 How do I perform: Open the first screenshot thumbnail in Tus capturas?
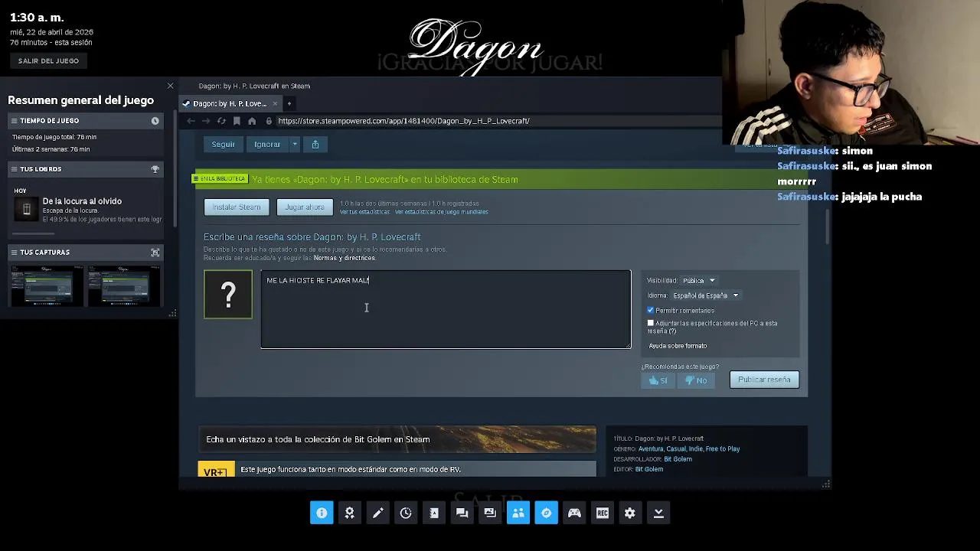tap(46, 285)
